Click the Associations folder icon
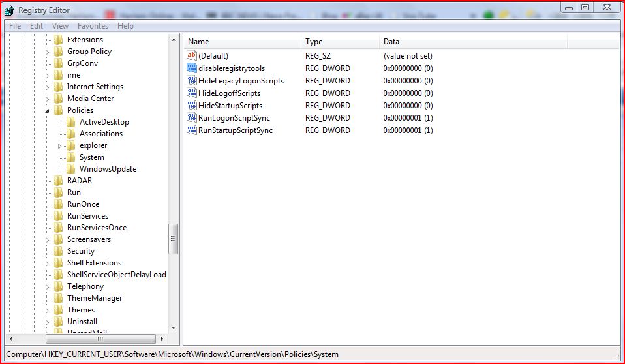 (71, 134)
